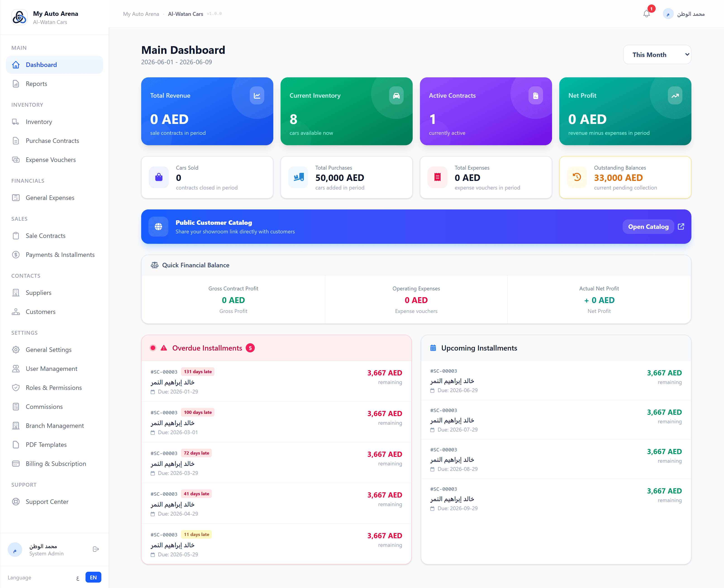Image resolution: width=724 pixels, height=588 pixels.
Task: Click user name in top bar
Action: (691, 14)
